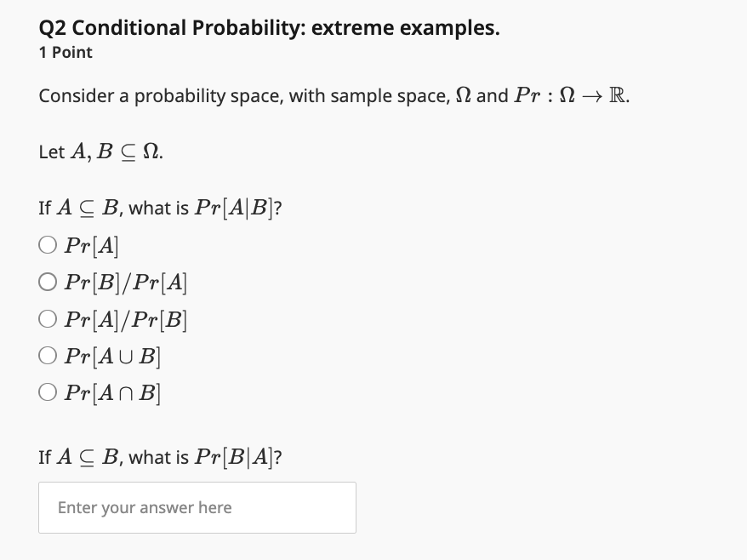Click the Pr[A] answer label text
This screenshot has width=747, height=560.
tap(92, 246)
